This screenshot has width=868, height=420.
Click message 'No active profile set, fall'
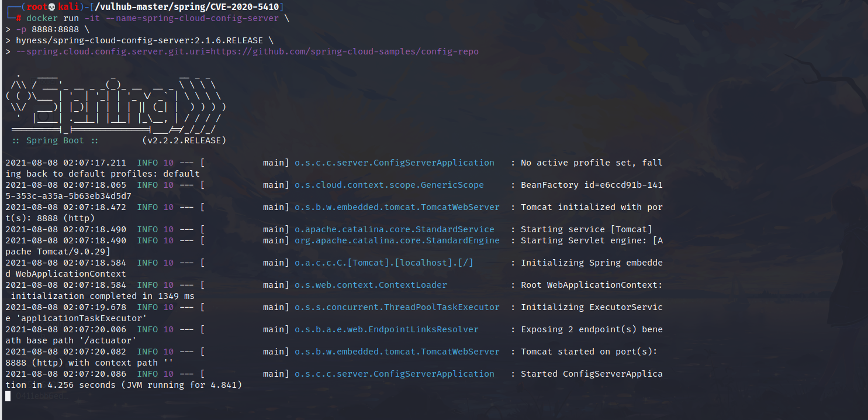click(x=592, y=163)
